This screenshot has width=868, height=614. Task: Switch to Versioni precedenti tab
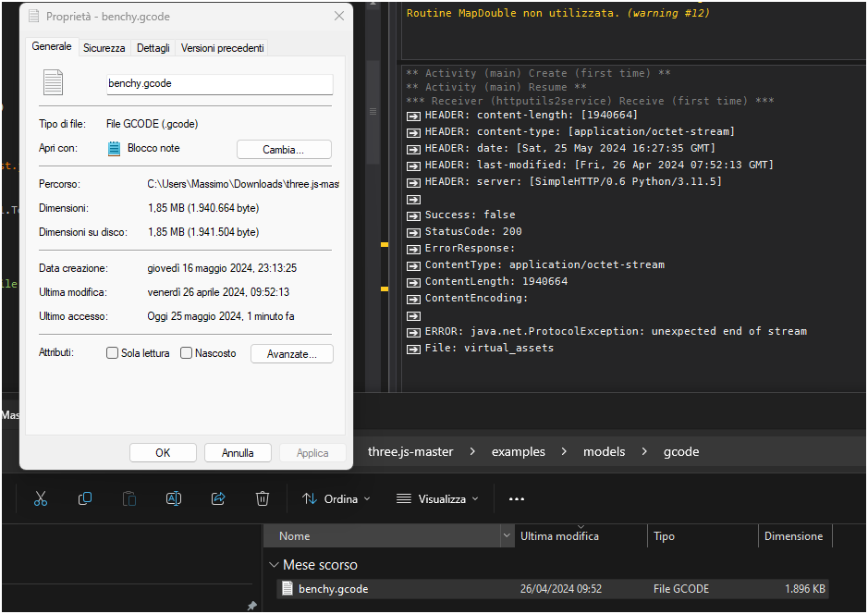pos(222,48)
